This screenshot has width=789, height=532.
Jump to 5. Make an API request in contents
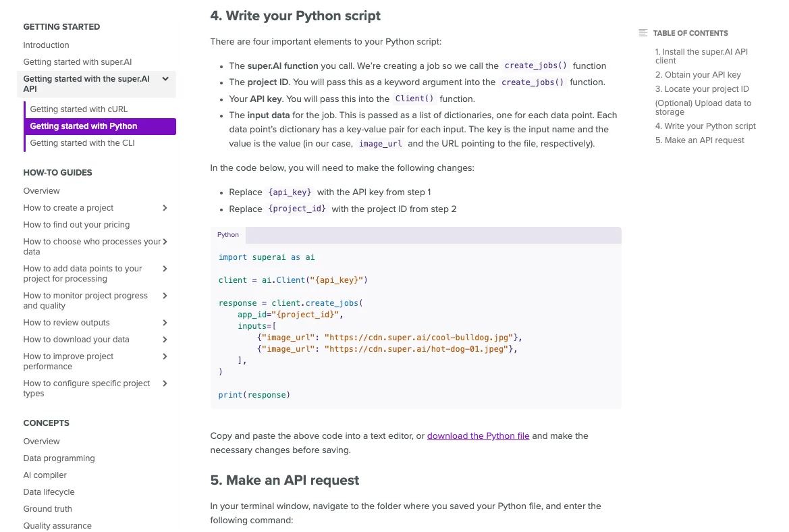(699, 140)
